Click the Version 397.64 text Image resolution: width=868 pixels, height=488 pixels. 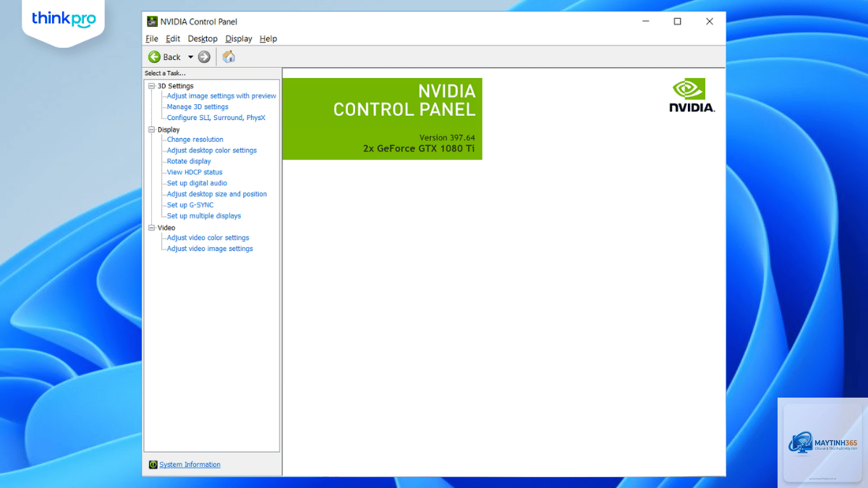447,137
